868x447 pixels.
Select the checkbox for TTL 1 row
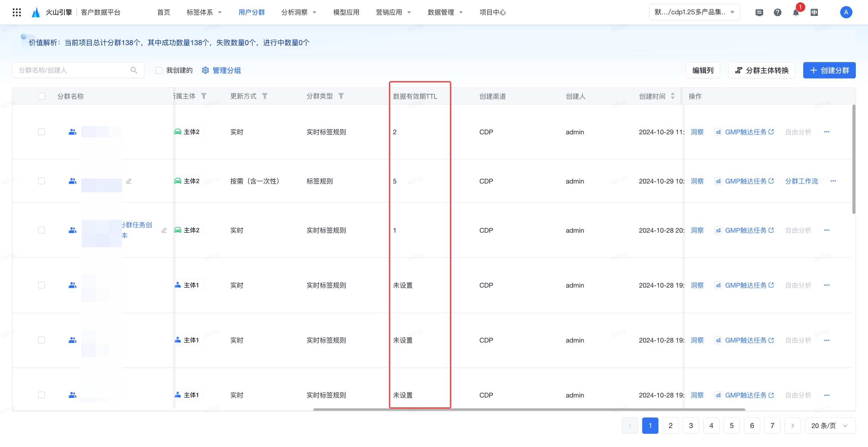(x=41, y=230)
